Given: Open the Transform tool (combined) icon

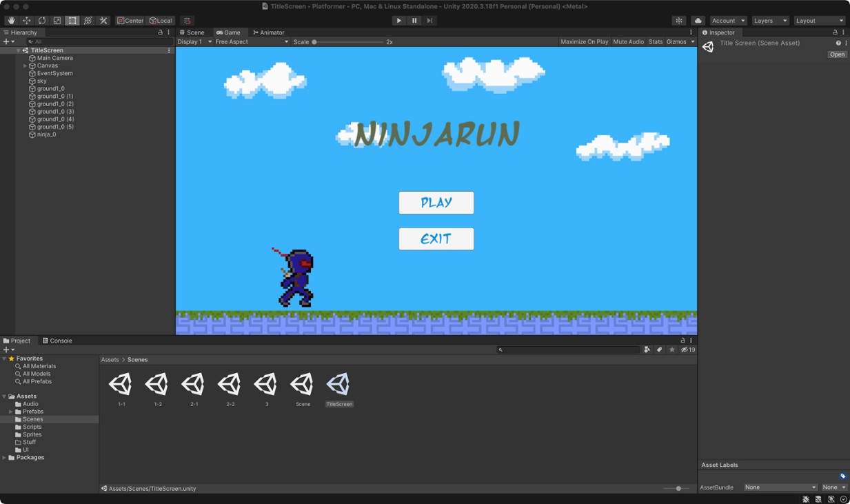Looking at the screenshot, I should pos(88,20).
